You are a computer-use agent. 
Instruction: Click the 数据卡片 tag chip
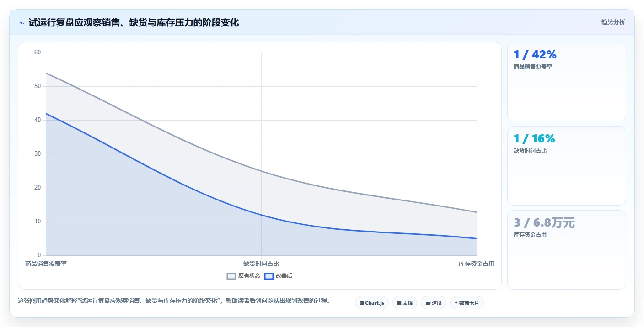(x=467, y=303)
